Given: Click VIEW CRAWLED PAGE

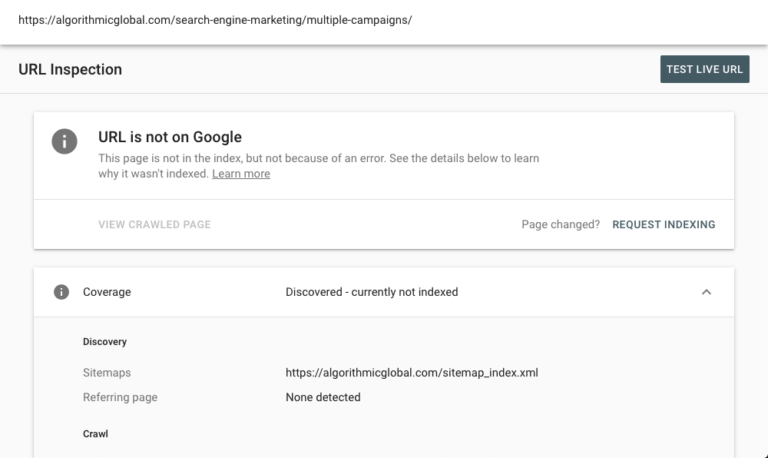Looking at the screenshot, I should pos(154,225).
